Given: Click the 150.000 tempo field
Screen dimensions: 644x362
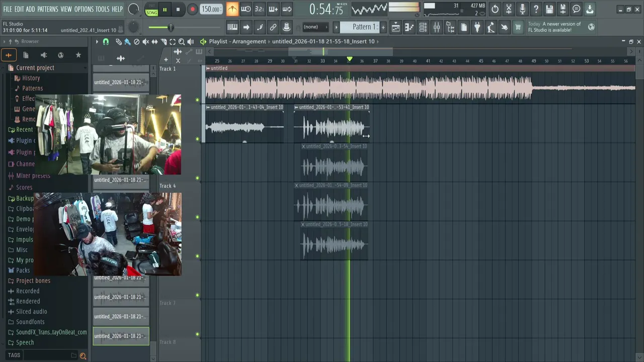Looking at the screenshot, I should [211, 10].
